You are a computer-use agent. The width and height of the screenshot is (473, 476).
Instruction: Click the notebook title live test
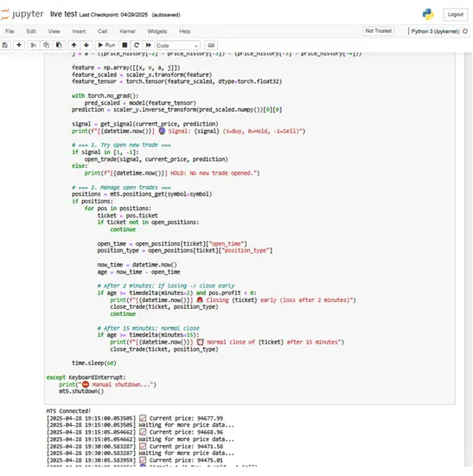[63, 14]
